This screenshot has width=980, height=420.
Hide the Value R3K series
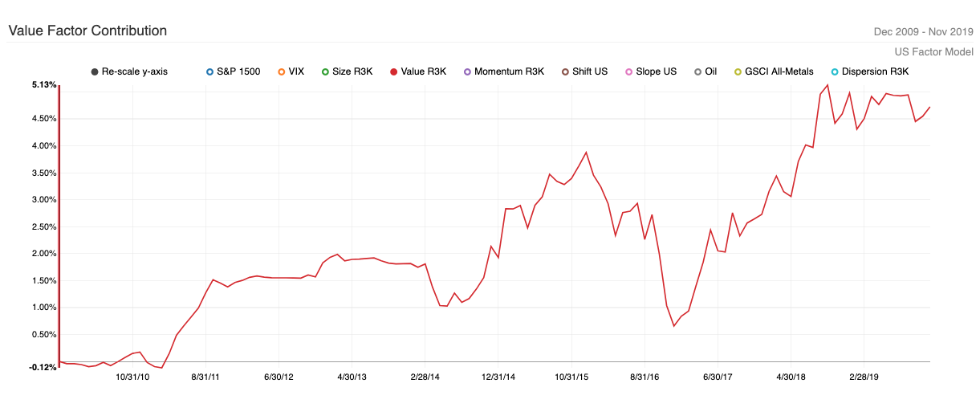pos(417,71)
